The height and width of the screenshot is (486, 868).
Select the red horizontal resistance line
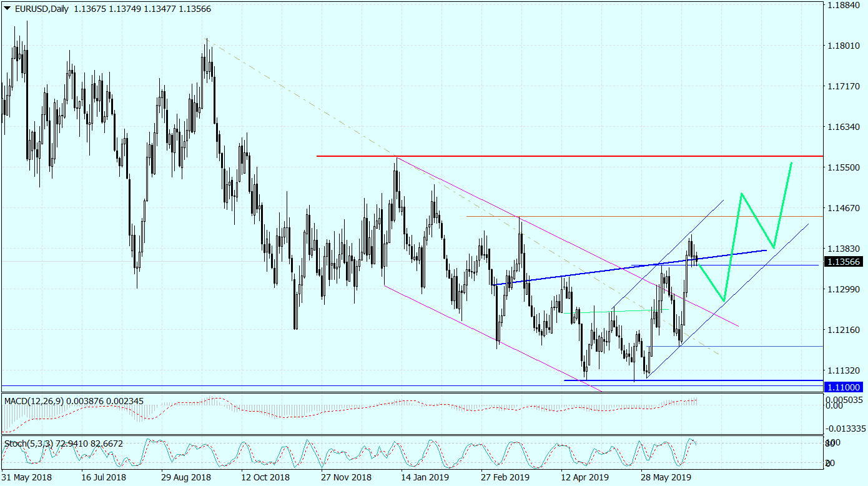point(570,156)
